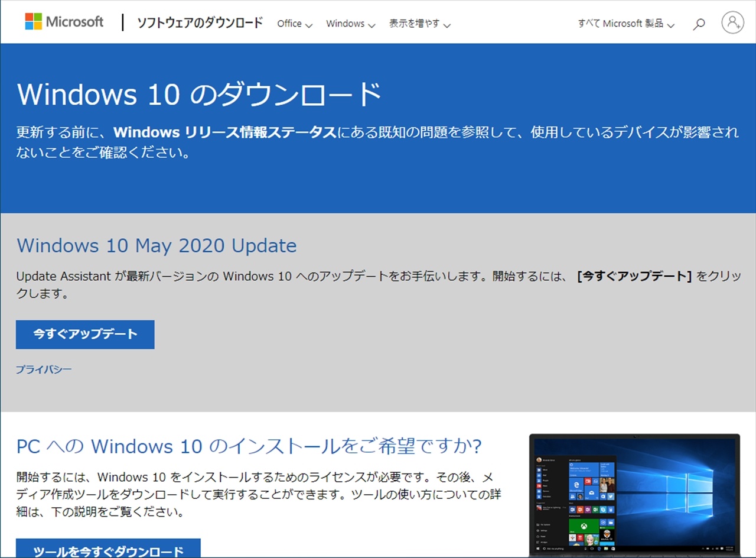Click PC への Windows 10 のインストール heading

click(249, 446)
